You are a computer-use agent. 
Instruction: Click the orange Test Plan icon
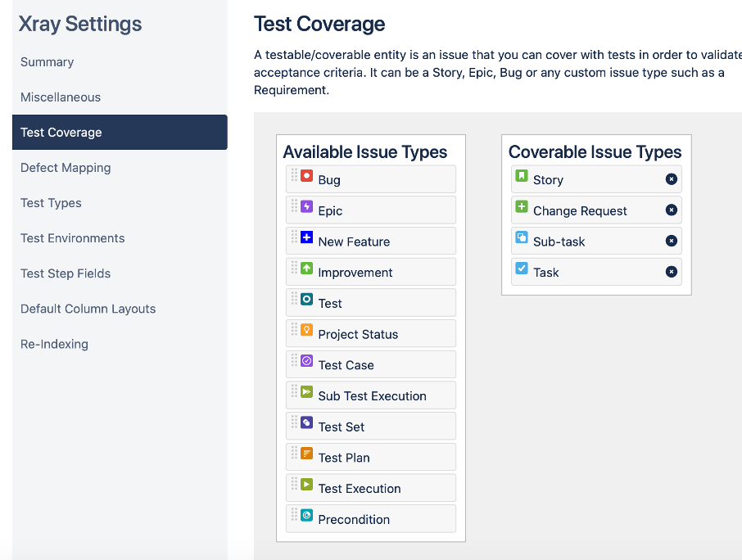click(306, 454)
